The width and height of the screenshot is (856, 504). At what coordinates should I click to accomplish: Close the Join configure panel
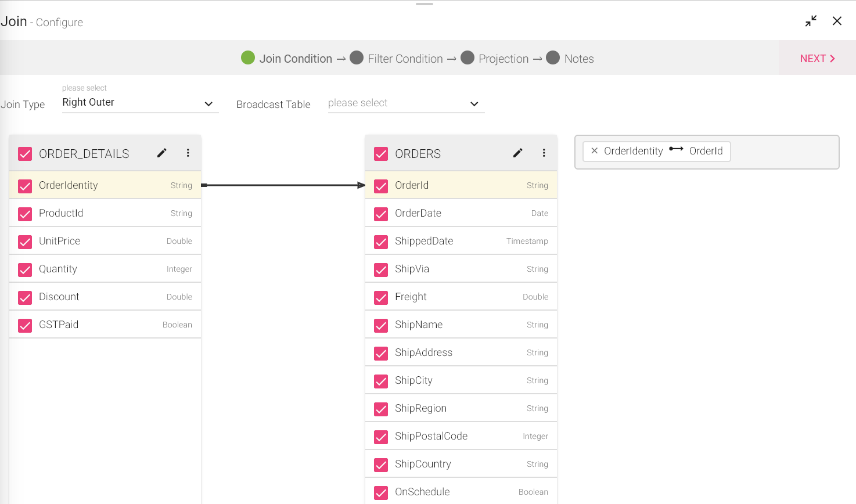(837, 21)
